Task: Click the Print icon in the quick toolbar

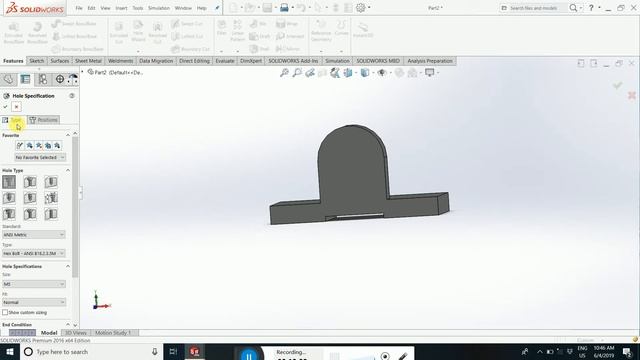Action: click(284, 8)
